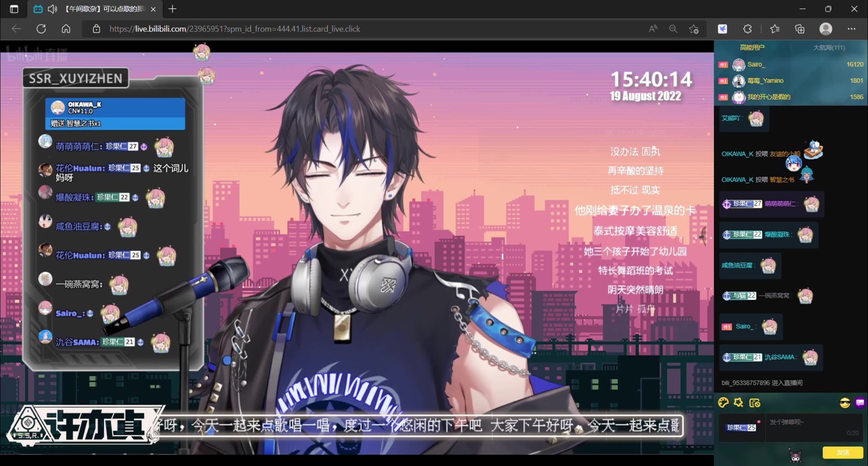Click the 珍果仁 21 medal badge in chat

click(742, 357)
